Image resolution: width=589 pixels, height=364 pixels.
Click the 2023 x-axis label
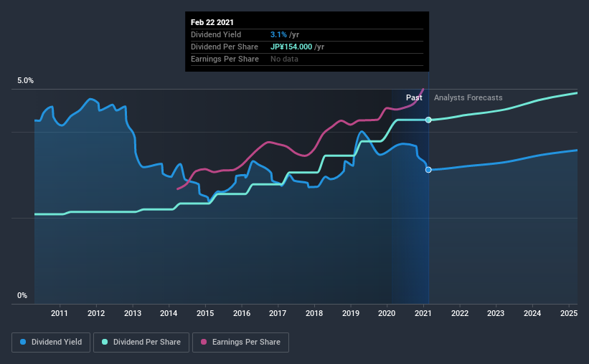496,313
